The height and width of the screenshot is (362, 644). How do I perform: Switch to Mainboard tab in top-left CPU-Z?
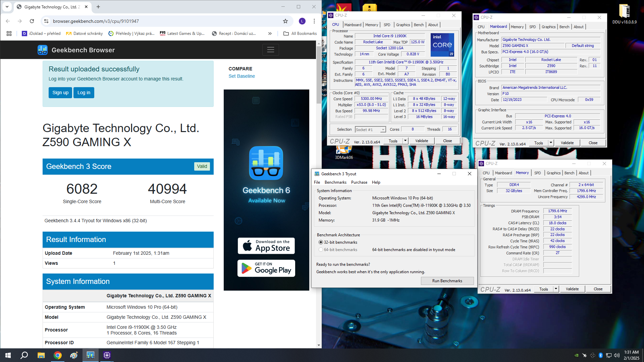353,25
